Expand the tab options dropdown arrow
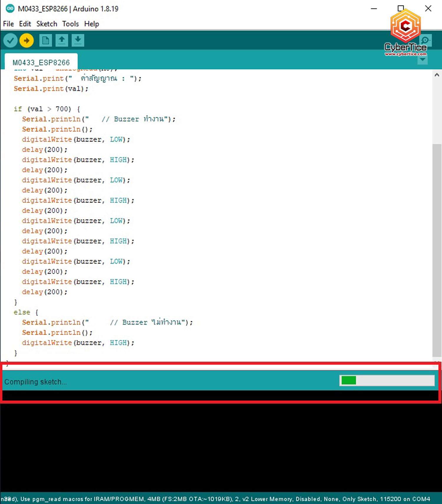 tap(423, 60)
